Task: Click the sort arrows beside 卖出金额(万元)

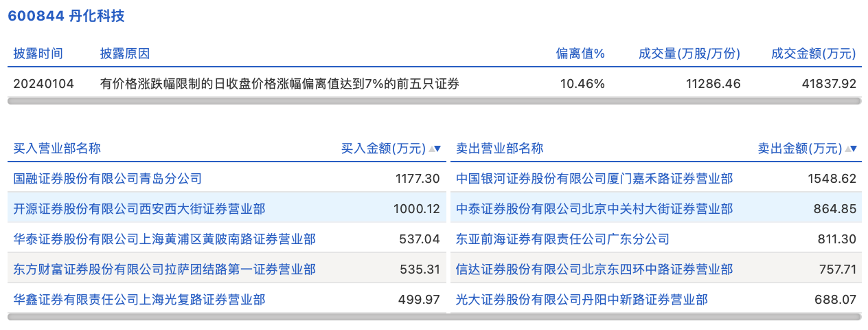Action: [x=851, y=148]
